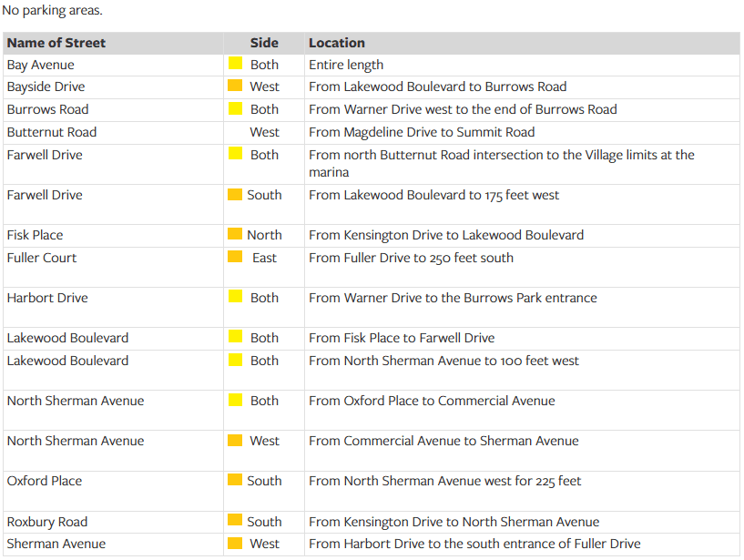Select the color square for Roxbury Road

click(235, 521)
